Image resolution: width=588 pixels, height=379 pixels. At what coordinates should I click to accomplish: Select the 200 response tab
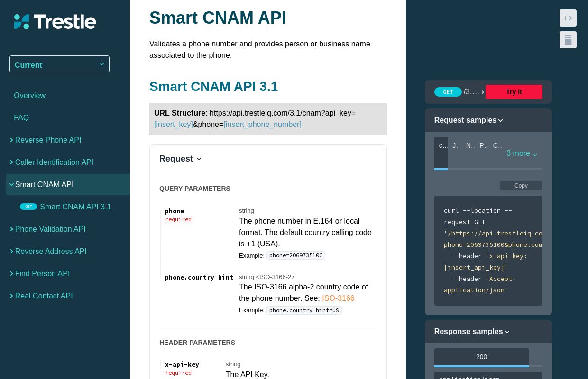(x=481, y=357)
